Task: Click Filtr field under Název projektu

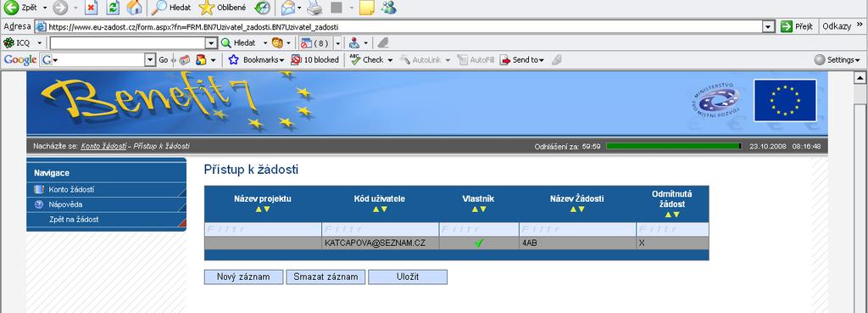Action: 263,229
